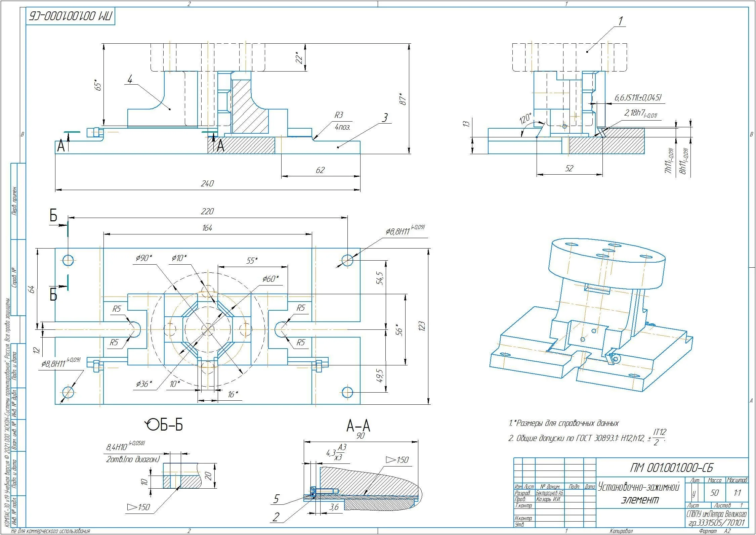Select the "Н.контр." row label
This screenshot has width=756, height=535.
(x=523, y=519)
